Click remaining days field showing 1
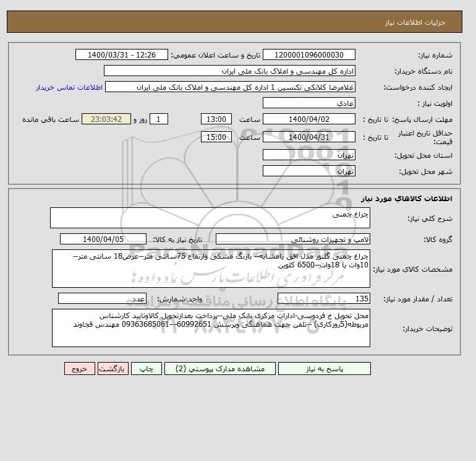476x461 pixels. (x=158, y=119)
